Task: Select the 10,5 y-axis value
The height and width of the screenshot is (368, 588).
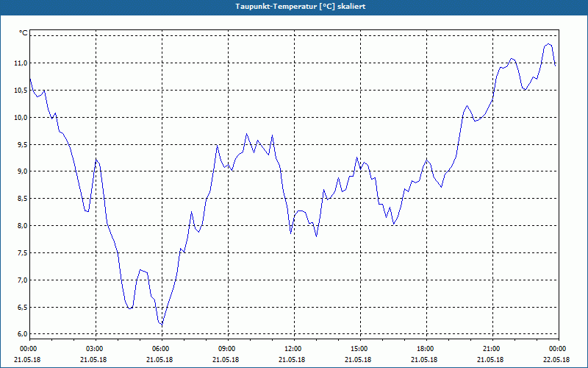Action: click(x=21, y=90)
